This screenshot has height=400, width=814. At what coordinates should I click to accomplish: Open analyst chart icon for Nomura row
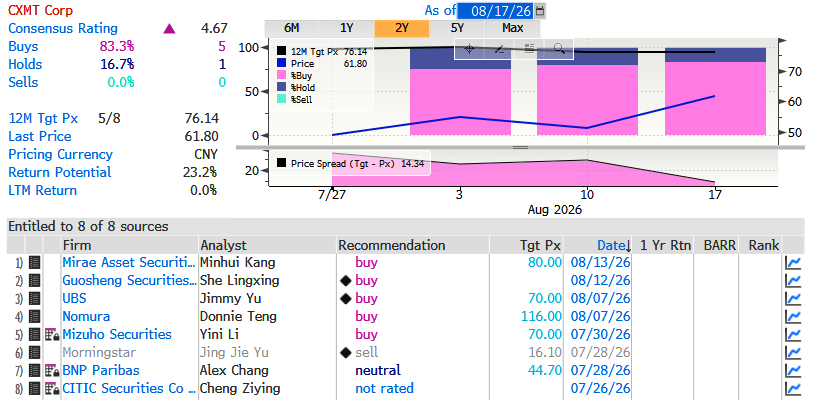(x=793, y=316)
